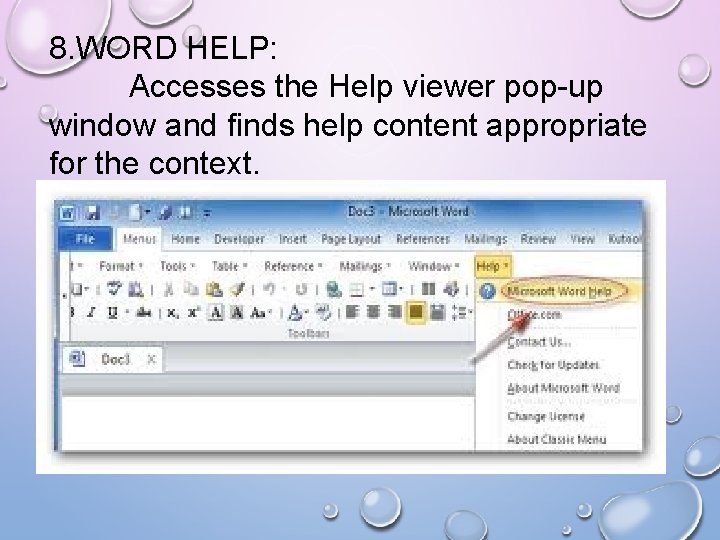Click the Redo icon in toolbar

[x=301, y=289]
